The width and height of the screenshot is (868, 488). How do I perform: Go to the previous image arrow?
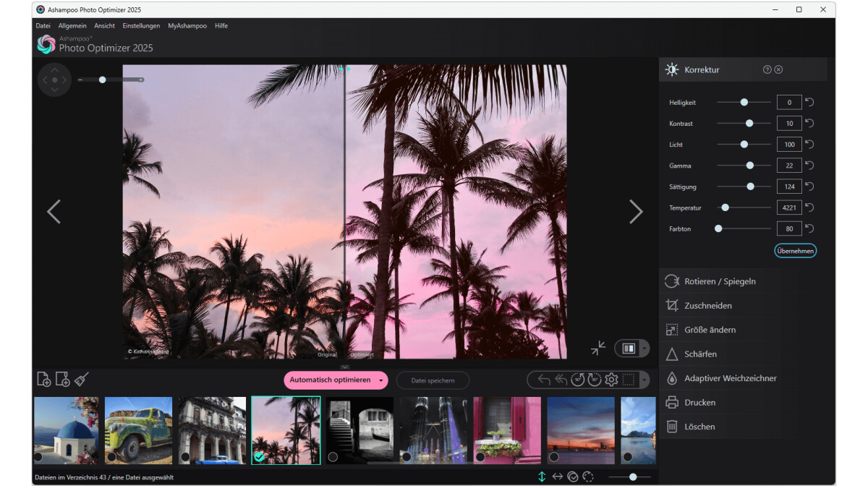(54, 212)
